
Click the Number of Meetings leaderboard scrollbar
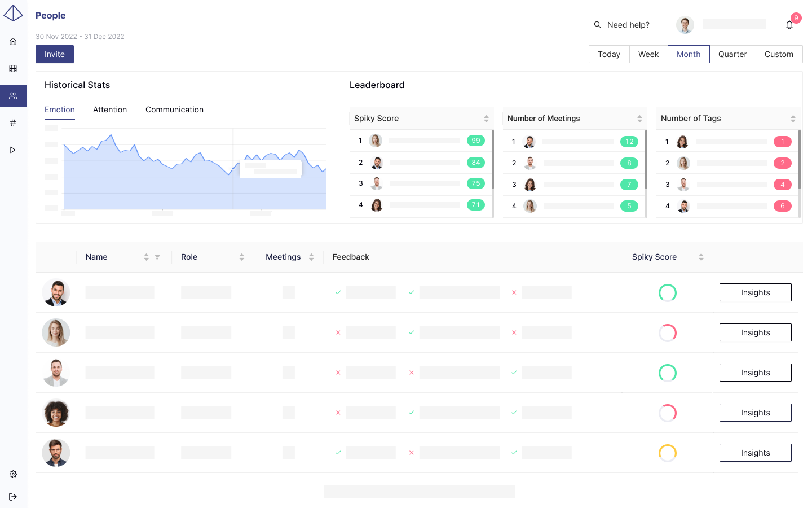[646, 160]
